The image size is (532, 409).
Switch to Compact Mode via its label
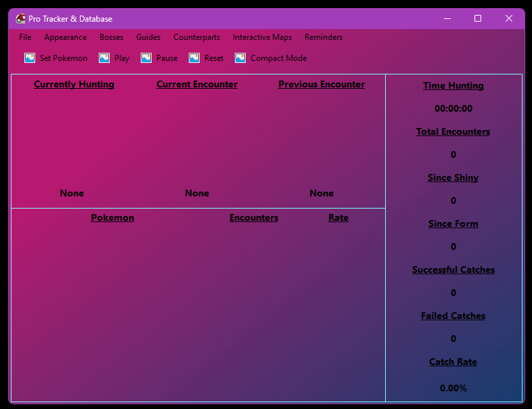(x=279, y=58)
